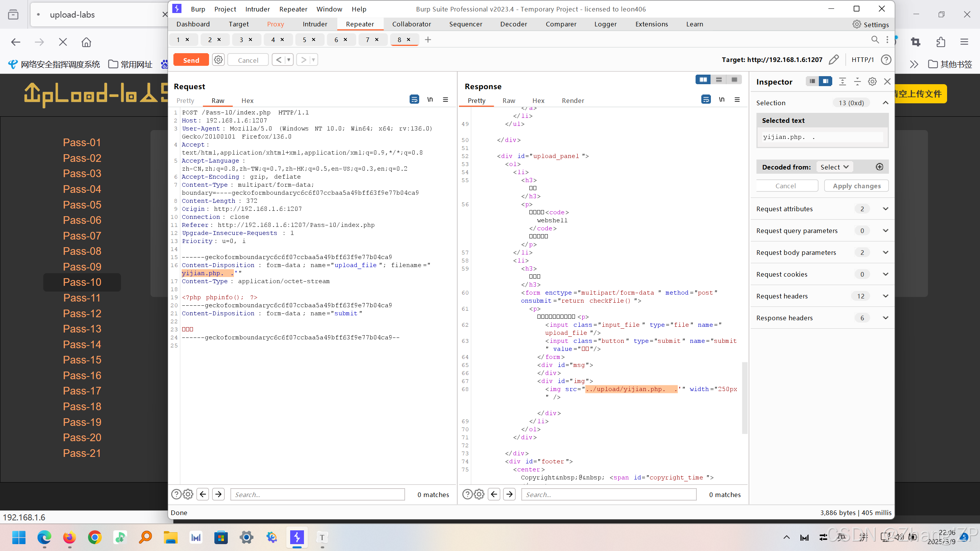Click Response search next match arrow
The height and width of the screenshot is (551, 980).
click(x=509, y=494)
